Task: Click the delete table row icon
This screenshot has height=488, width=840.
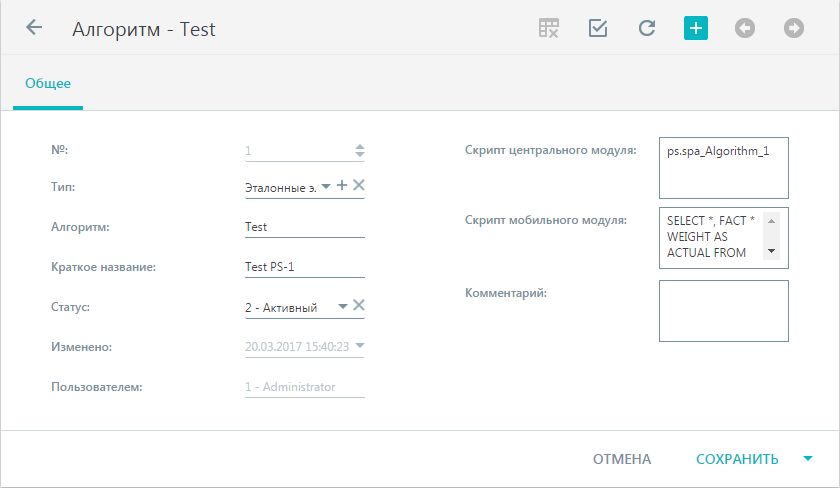Action: [x=549, y=28]
